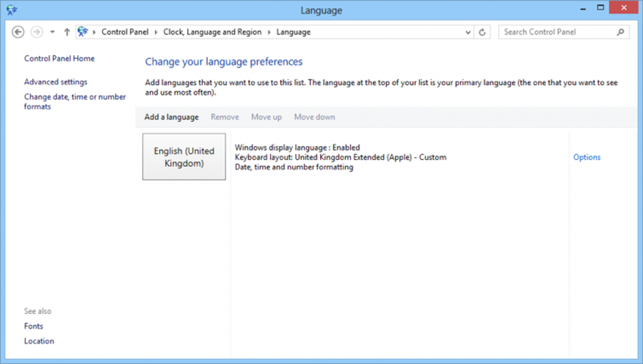The width and height of the screenshot is (643, 364).
Task: Open the address bar history dropdown
Action: (468, 32)
